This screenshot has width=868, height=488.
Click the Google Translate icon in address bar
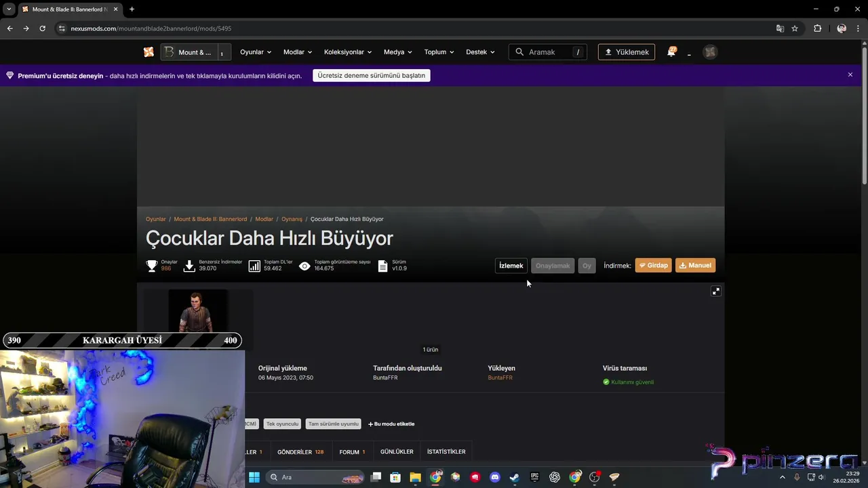tap(780, 28)
